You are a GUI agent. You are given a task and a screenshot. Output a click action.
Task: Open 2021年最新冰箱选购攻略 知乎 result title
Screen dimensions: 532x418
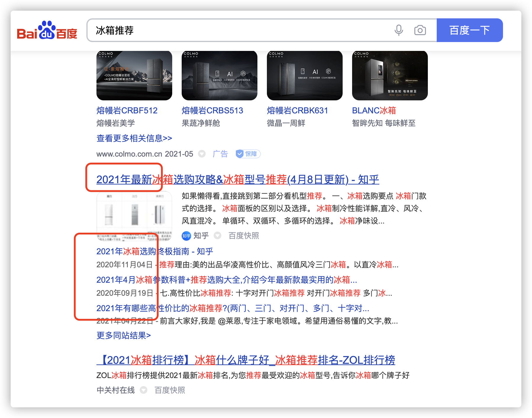(238, 179)
